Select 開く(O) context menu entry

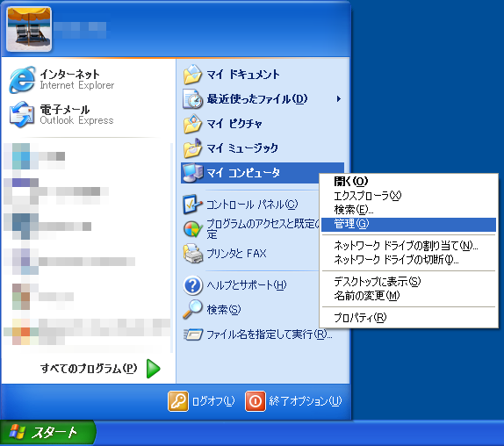(x=408, y=181)
